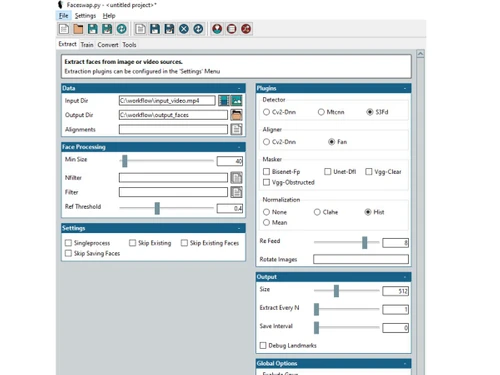Viewport: 500px width, 375px height.
Task: Collapse the Data panel
Action: click(x=239, y=88)
